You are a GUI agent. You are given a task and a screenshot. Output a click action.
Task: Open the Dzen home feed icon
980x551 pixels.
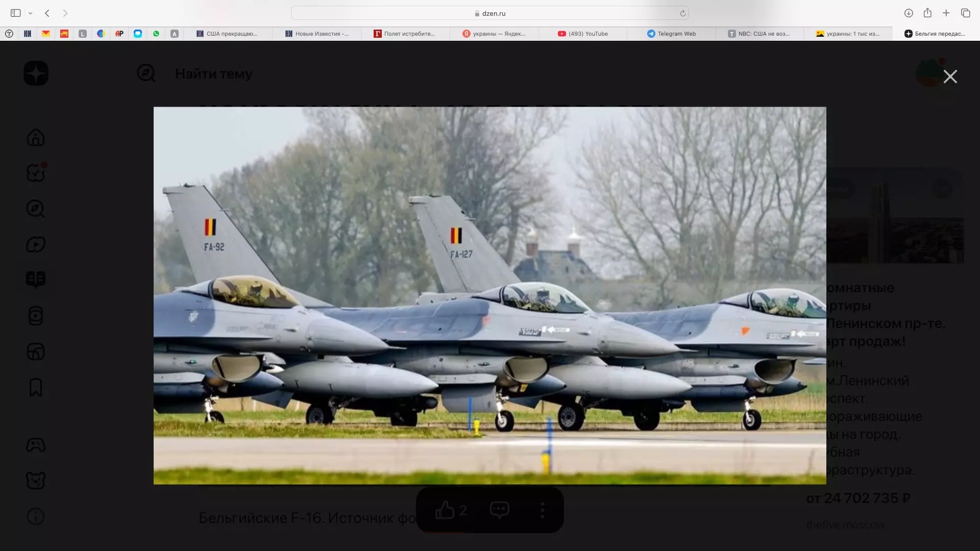click(x=36, y=137)
